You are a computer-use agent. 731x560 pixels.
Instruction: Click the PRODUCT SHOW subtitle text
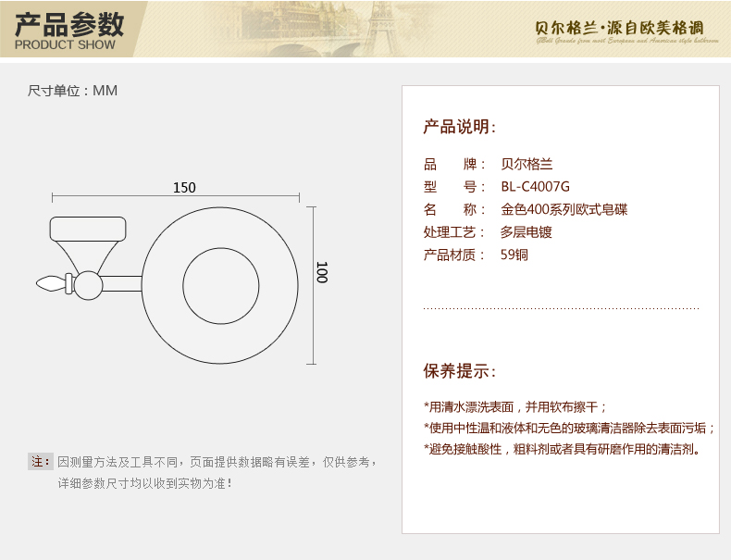pyautogui.click(x=65, y=44)
